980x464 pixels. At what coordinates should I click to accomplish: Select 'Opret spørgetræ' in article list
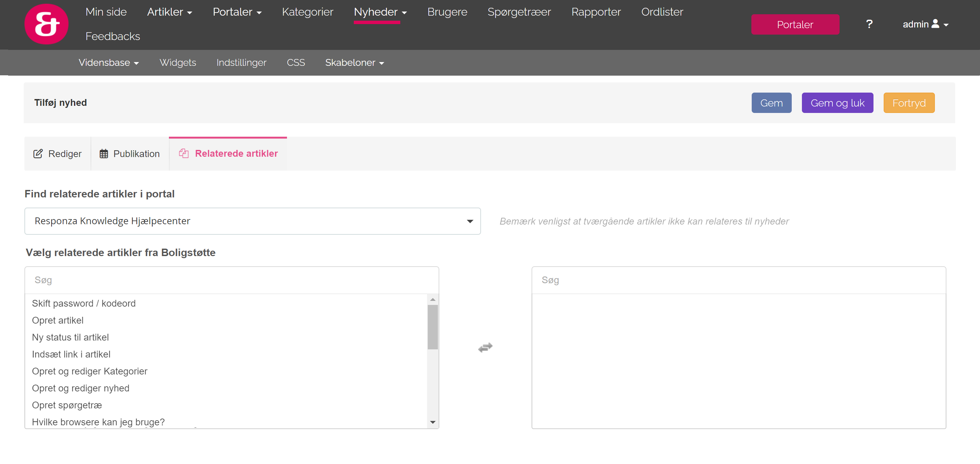click(x=67, y=405)
